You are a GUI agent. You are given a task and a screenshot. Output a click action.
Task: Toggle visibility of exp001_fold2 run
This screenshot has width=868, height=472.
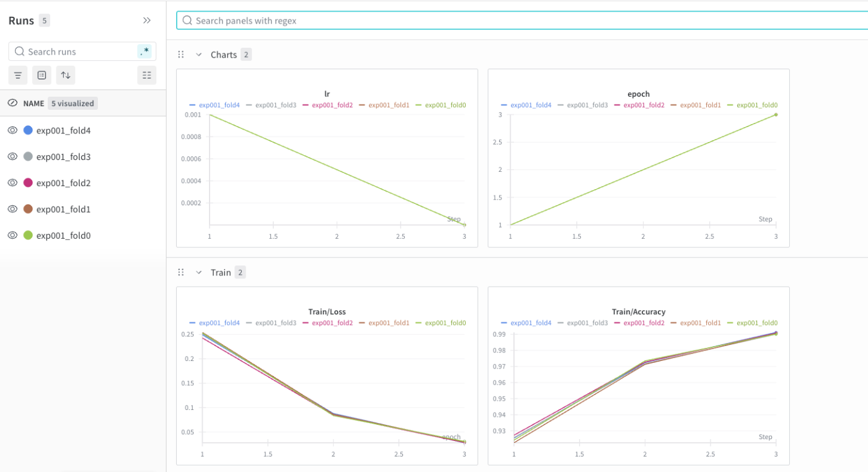[12, 183]
